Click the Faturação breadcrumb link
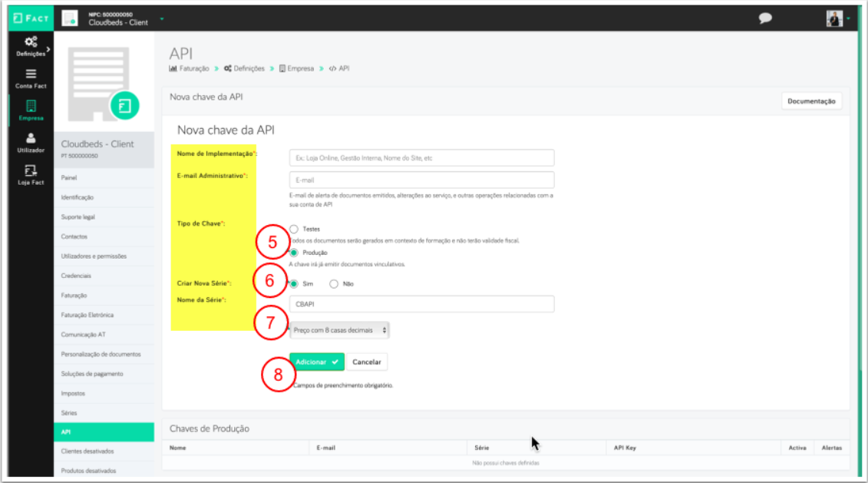 point(193,68)
